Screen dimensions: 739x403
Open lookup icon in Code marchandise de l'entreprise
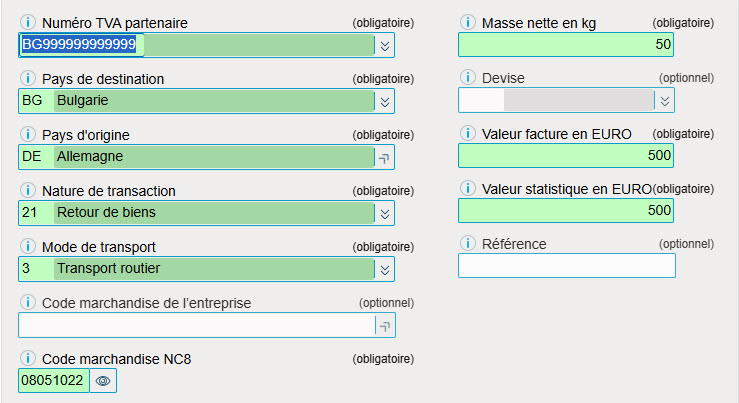(x=385, y=326)
